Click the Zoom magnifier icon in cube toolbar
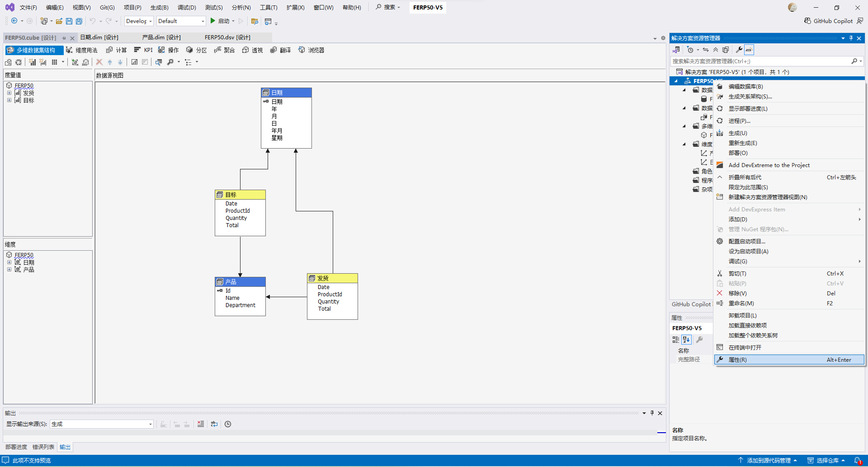 (170, 62)
